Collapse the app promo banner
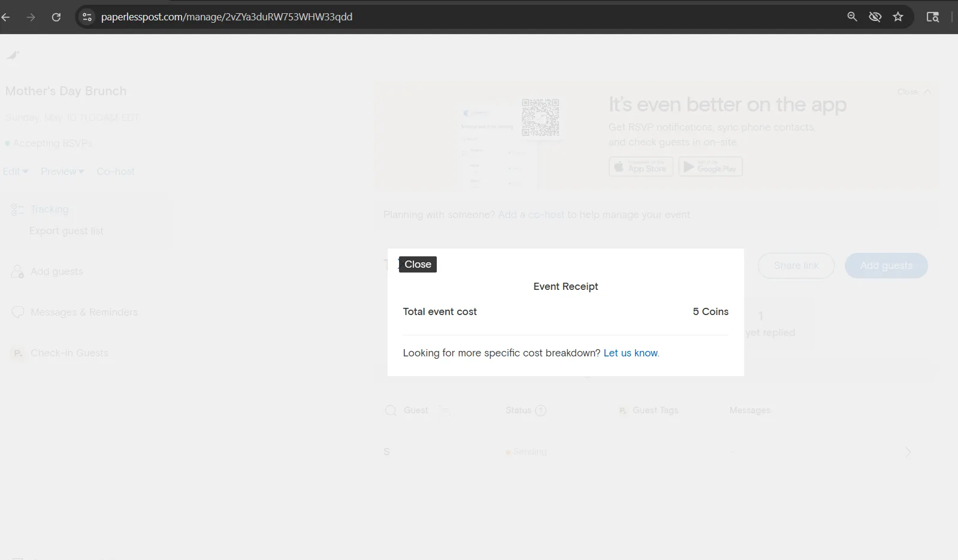Image resolution: width=958 pixels, height=560 pixels. click(914, 92)
